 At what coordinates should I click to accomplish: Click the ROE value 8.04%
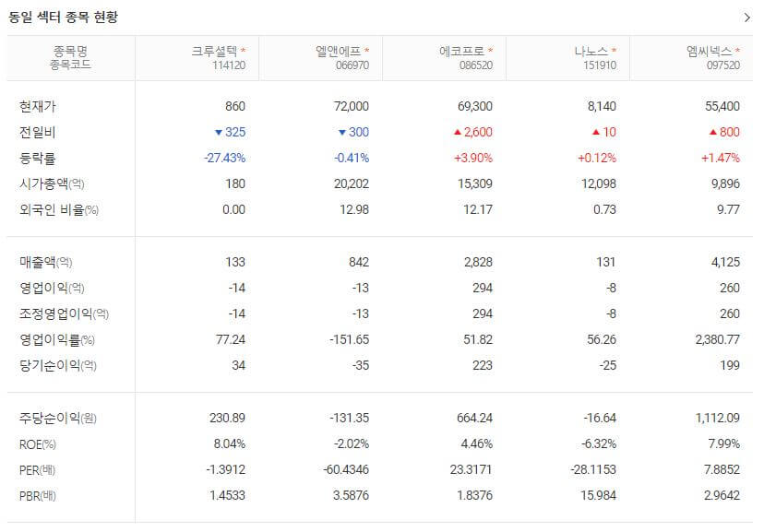[230, 443]
